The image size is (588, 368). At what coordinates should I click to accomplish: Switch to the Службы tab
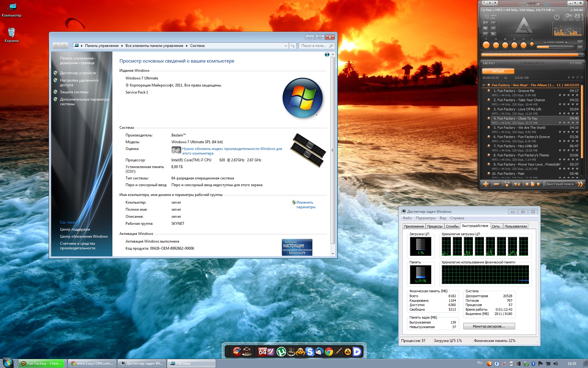click(452, 226)
